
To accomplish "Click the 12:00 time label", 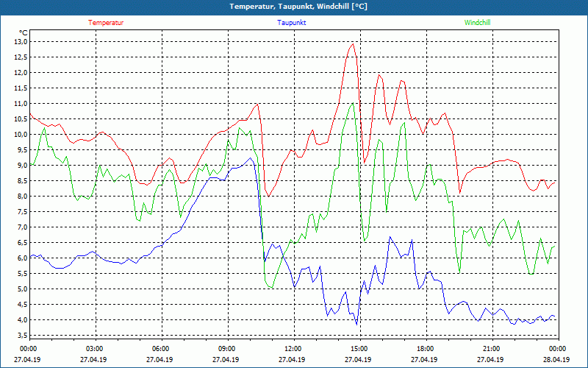I will click(292, 349).
